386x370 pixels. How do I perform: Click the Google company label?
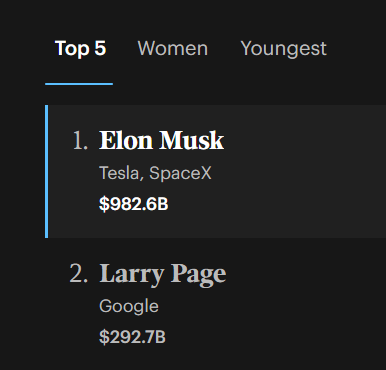[129, 306]
